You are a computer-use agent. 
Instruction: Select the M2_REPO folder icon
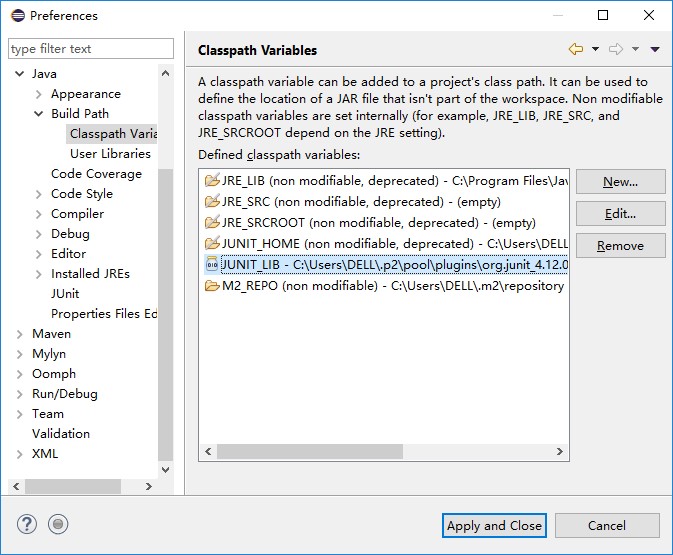[211, 286]
